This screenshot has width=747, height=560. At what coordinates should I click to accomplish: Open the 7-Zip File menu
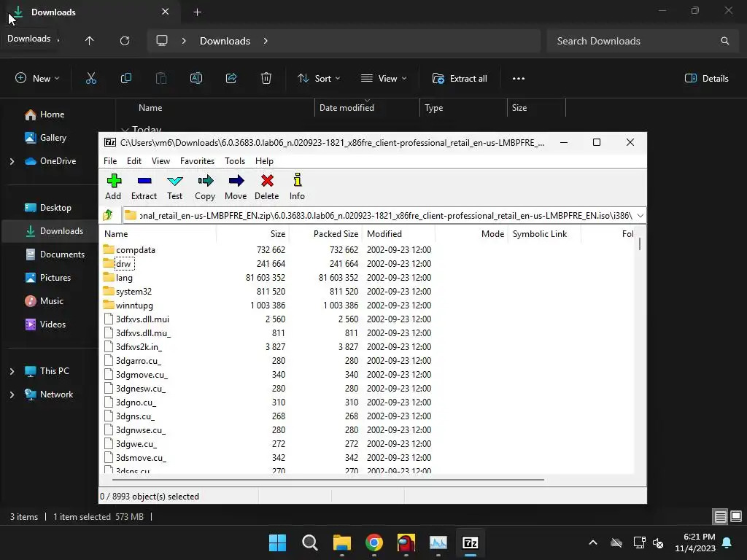pyautogui.click(x=110, y=161)
